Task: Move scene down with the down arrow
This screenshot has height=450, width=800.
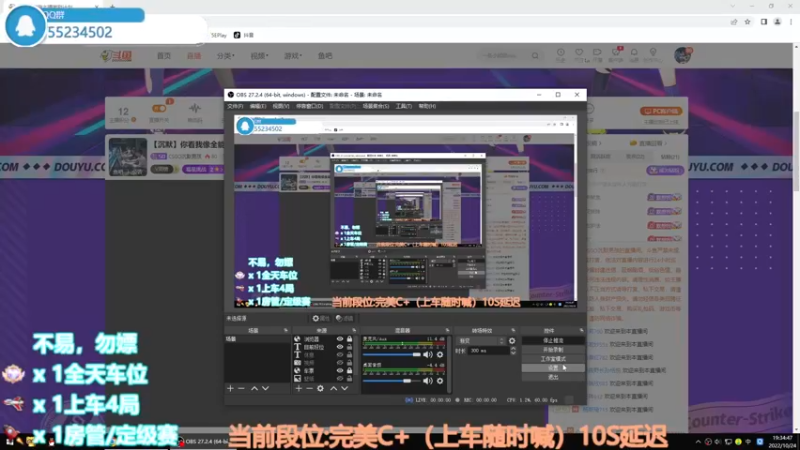Action: pyautogui.click(x=265, y=388)
